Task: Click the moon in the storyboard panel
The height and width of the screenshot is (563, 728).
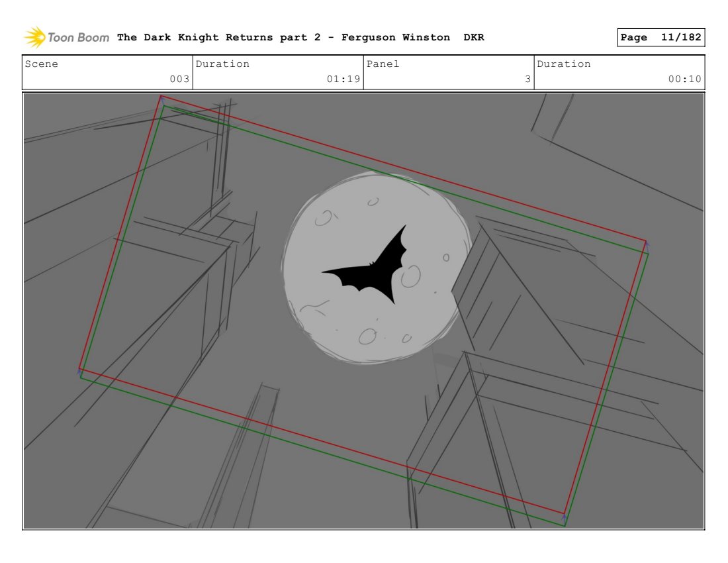Action: [376, 267]
